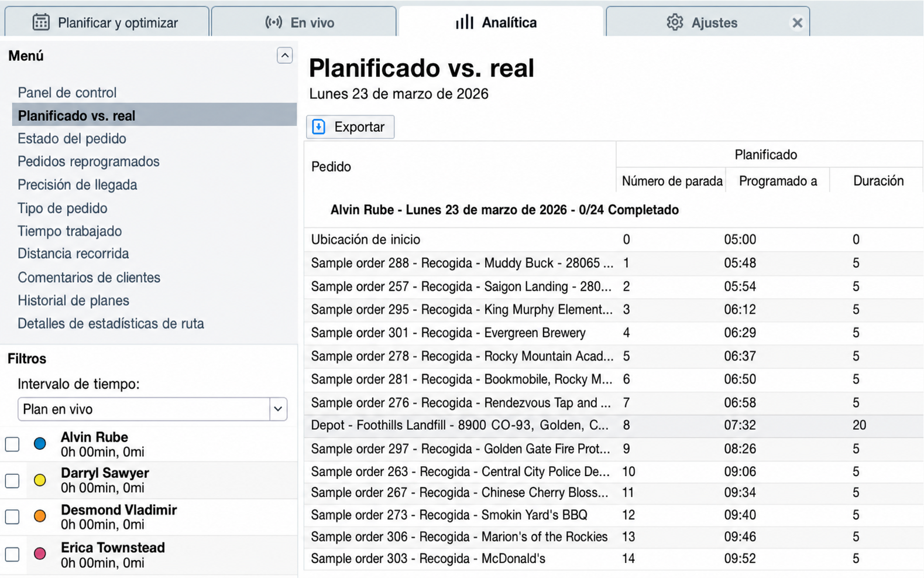Screen dimensions: 924x578
Task: Click the gear icon on Ajustes tab
Action: point(675,22)
